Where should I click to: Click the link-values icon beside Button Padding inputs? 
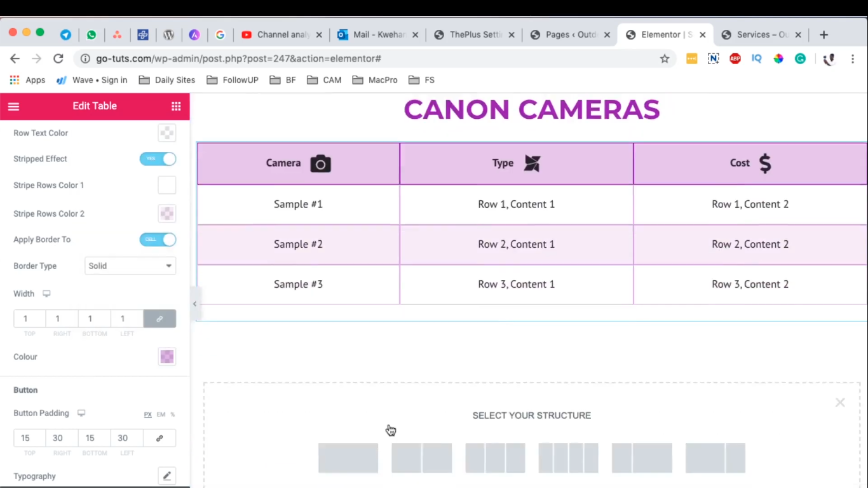point(159,438)
